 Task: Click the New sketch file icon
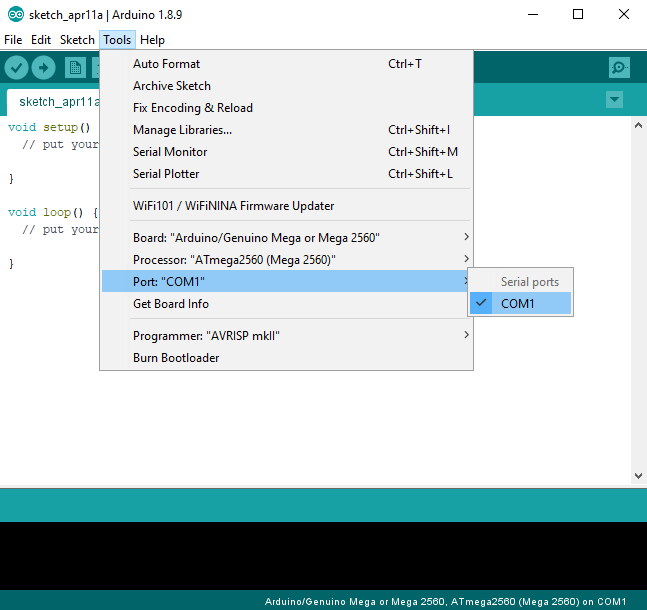click(75, 67)
